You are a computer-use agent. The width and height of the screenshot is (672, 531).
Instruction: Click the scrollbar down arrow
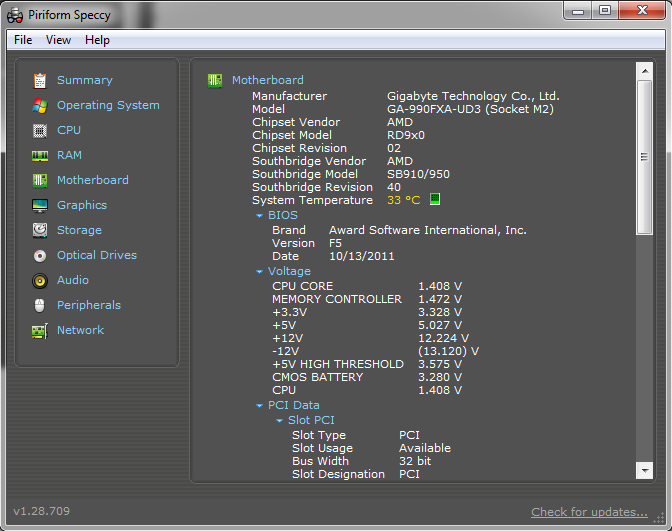tap(645, 471)
